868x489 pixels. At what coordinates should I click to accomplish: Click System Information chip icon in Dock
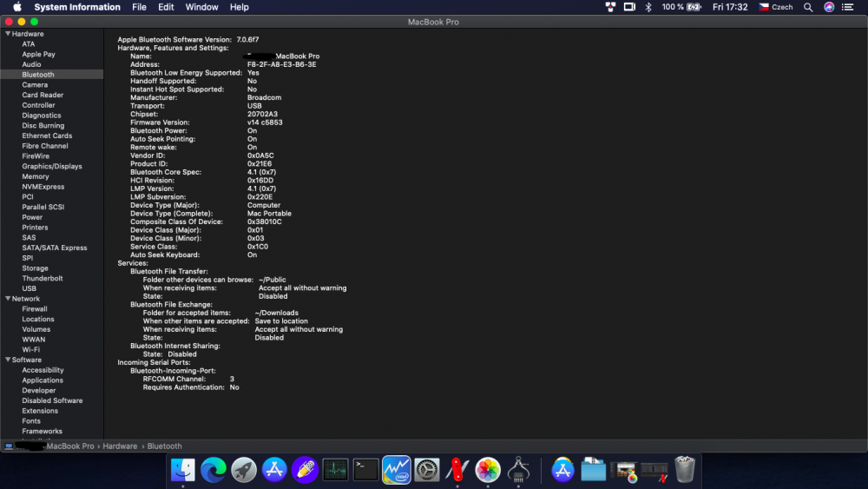(518, 470)
